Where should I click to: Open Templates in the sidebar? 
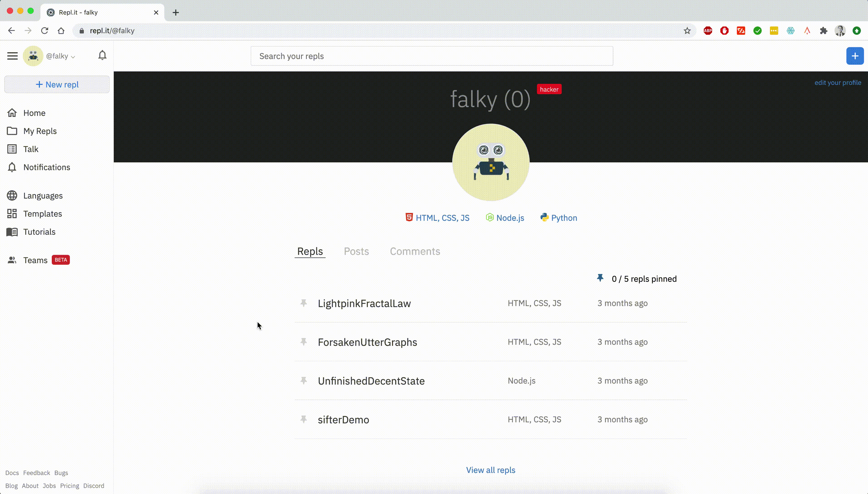[x=42, y=214]
